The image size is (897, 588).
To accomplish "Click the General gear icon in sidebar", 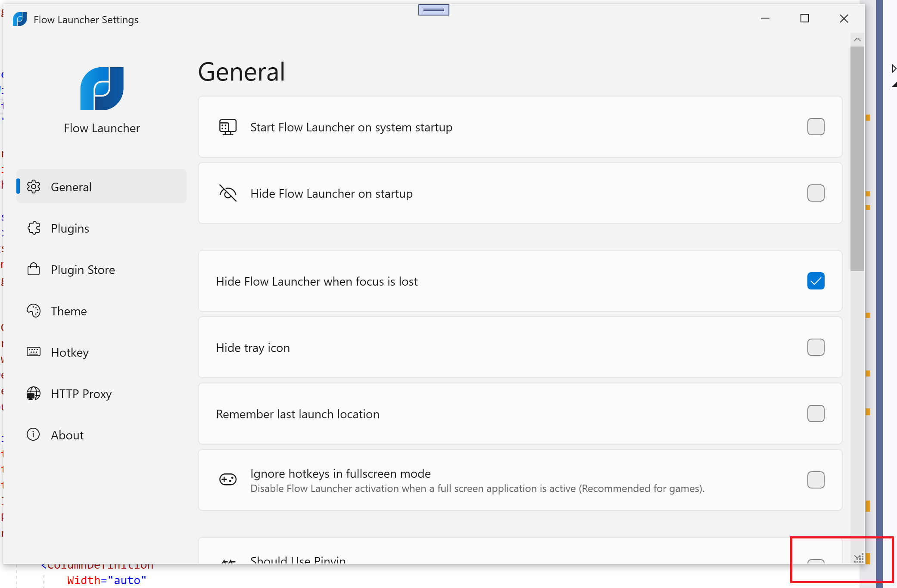I will [34, 187].
